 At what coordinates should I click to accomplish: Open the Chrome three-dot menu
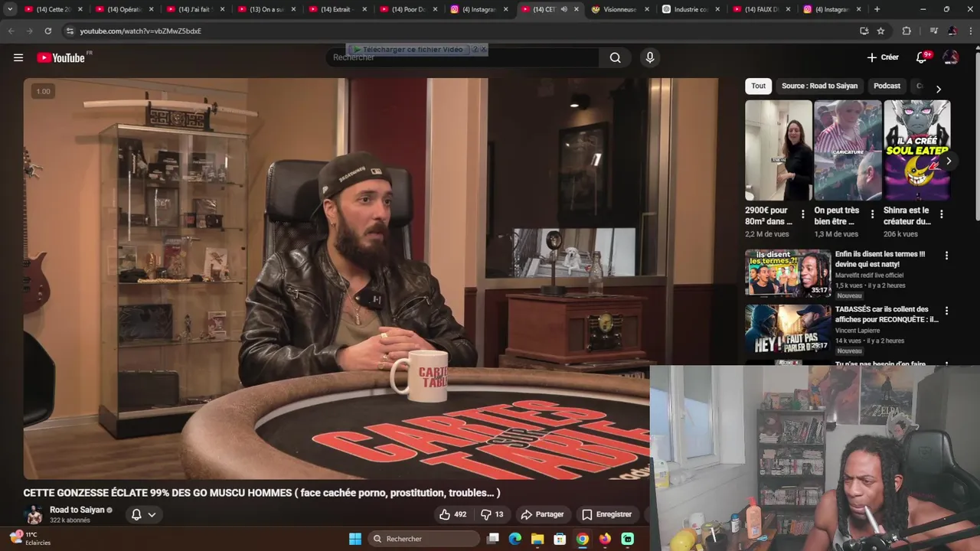pos(971,31)
